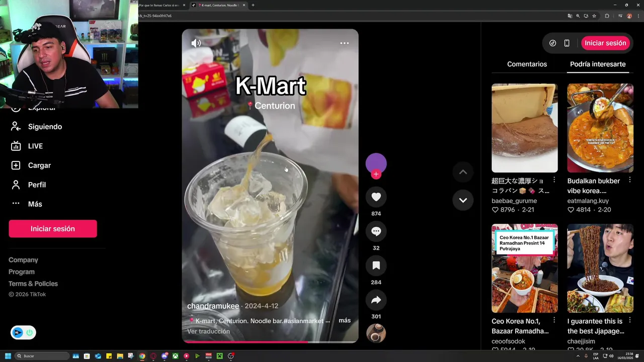The height and width of the screenshot is (362, 644).
Task: Show hidden system tray icons chevron
Action: [578, 356]
